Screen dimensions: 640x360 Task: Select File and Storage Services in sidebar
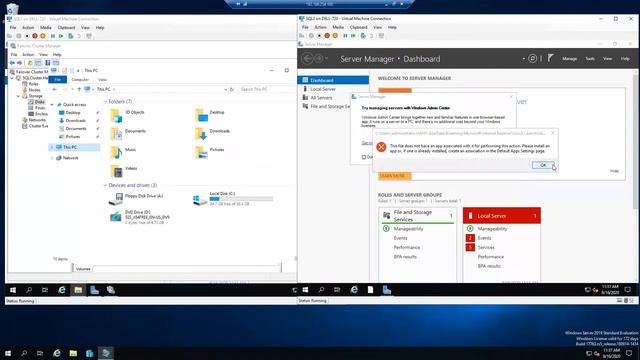(327, 106)
